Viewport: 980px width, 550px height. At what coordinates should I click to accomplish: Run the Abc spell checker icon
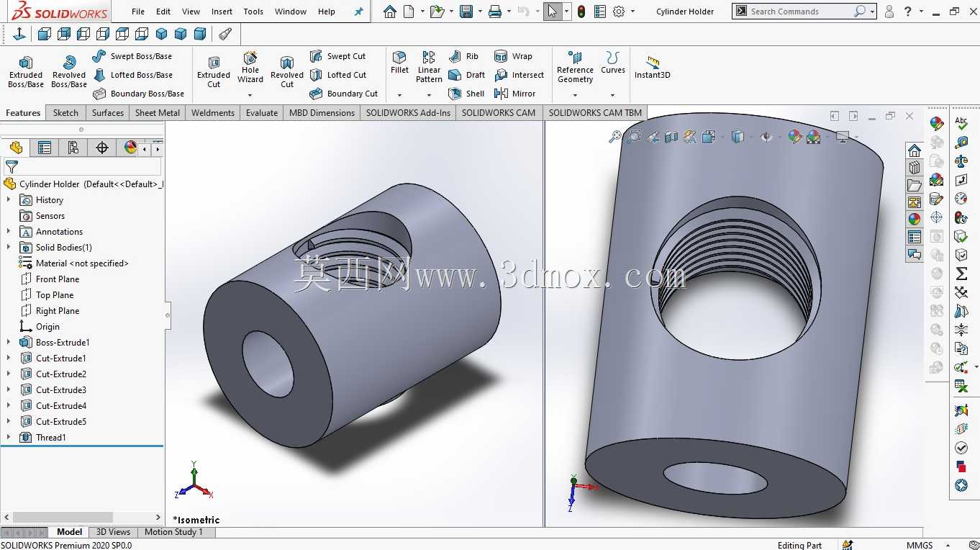click(961, 122)
